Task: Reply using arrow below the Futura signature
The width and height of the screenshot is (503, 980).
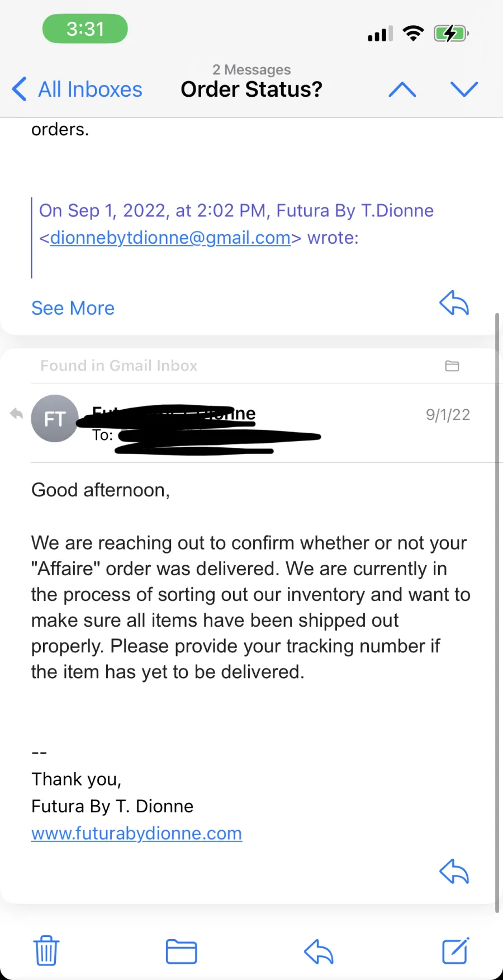Action: pos(454,871)
